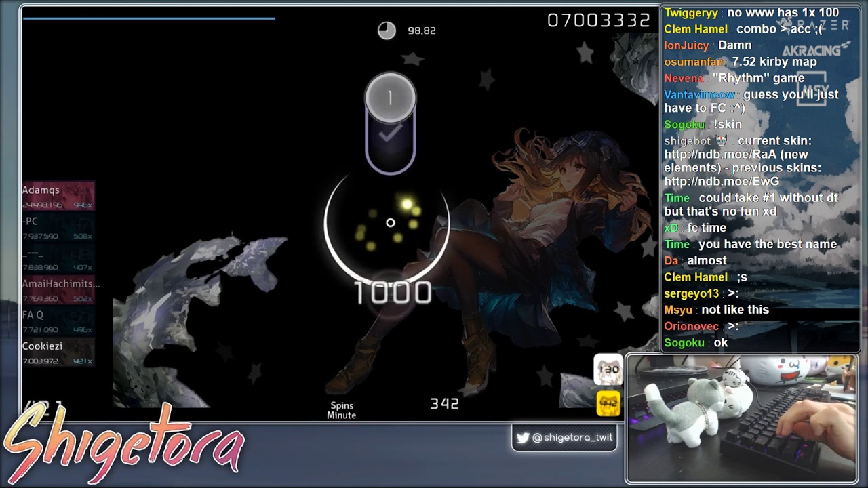The image size is (868, 488).
Task: Click the shigebot robot emoji icon
Action: [x=721, y=141]
